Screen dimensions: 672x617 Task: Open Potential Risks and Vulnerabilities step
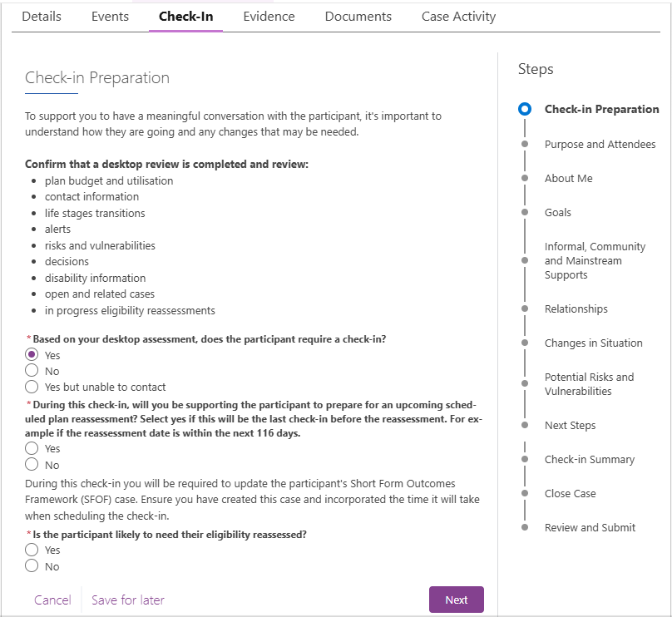coord(589,383)
